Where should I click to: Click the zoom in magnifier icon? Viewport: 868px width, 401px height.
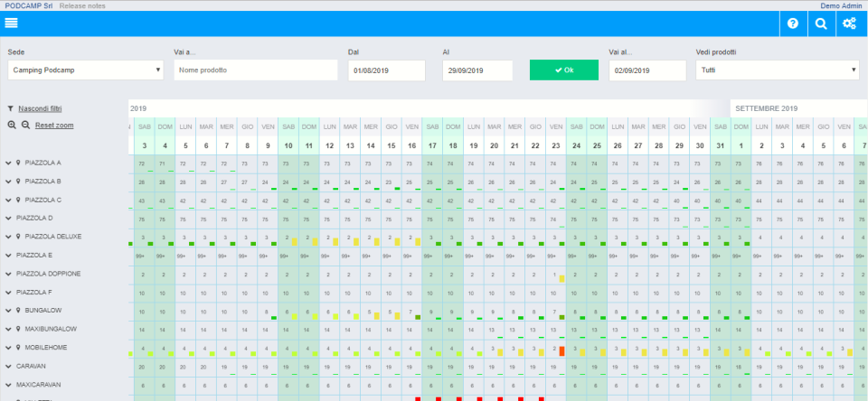11,125
